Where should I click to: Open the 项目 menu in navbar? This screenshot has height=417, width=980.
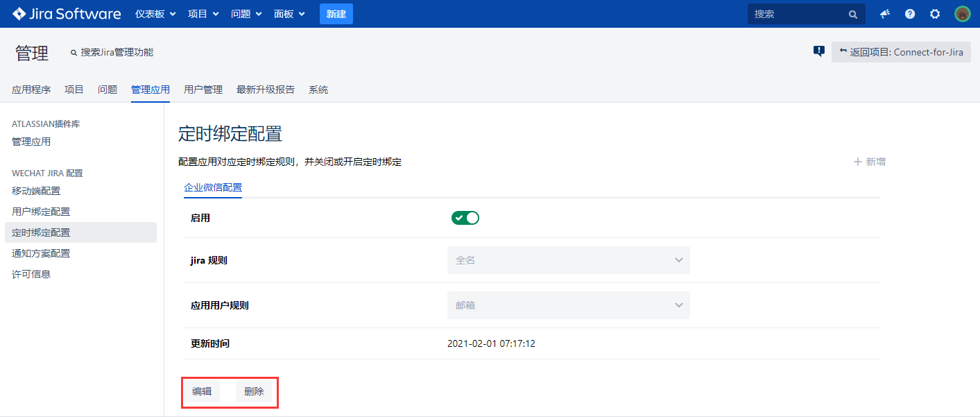coord(203,14)
